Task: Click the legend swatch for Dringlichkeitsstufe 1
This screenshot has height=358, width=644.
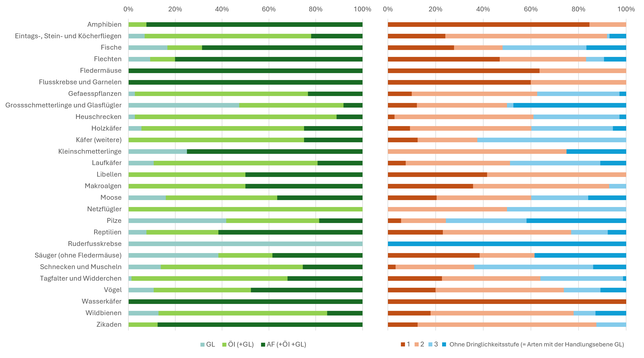Action: click(x=403, y=344)
